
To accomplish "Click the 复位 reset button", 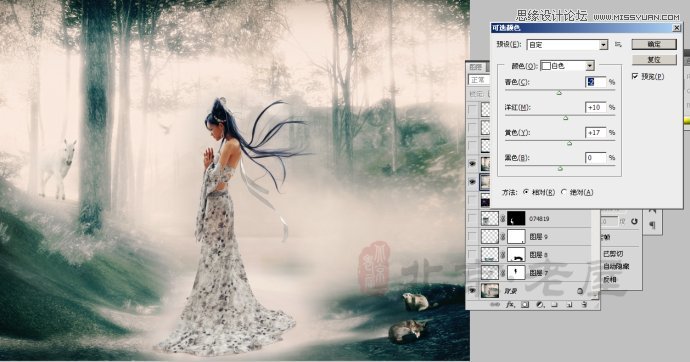I will click(x=654, y=59).
